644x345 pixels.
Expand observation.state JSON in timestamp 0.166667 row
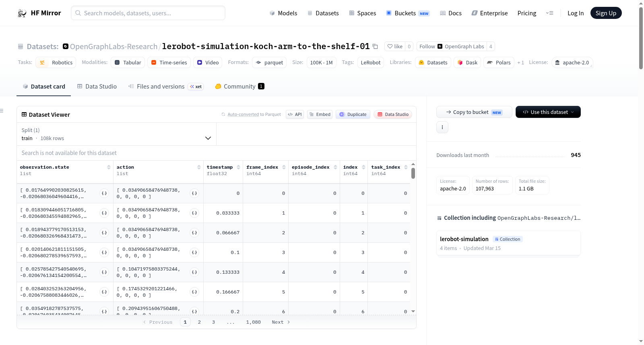point(104,292)
